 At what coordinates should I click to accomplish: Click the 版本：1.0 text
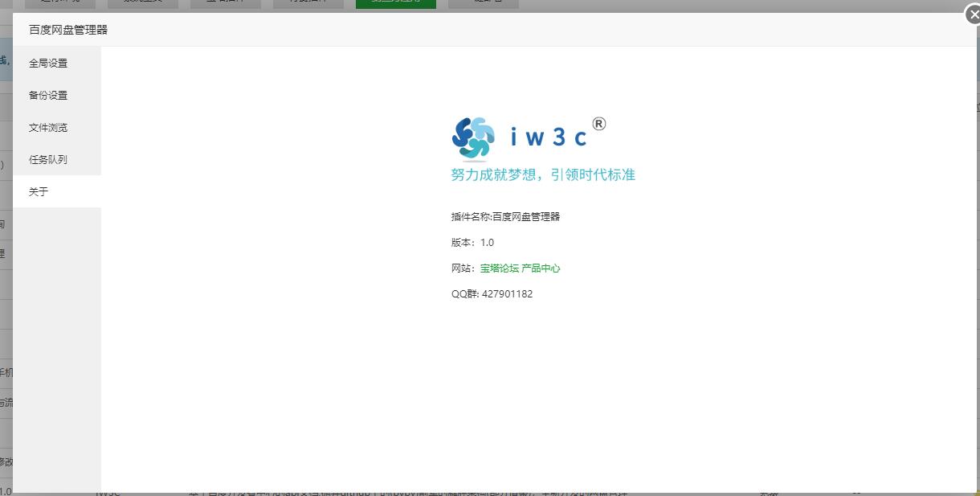pyautogui.click(x=472, y=243)
